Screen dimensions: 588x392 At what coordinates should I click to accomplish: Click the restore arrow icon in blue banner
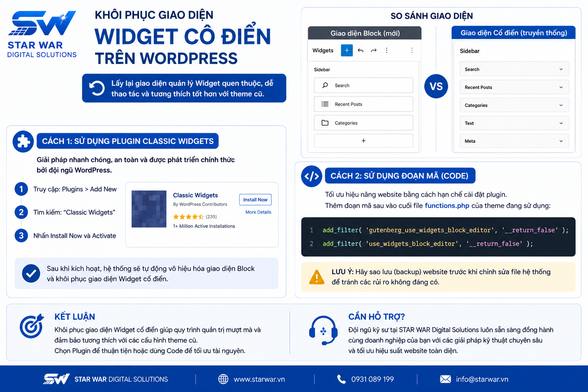97,88
